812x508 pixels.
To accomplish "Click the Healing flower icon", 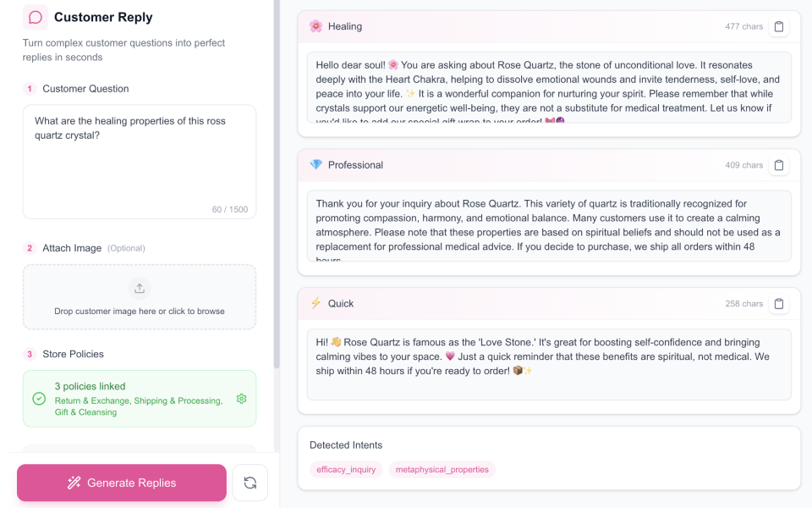I will coord(315,26).
